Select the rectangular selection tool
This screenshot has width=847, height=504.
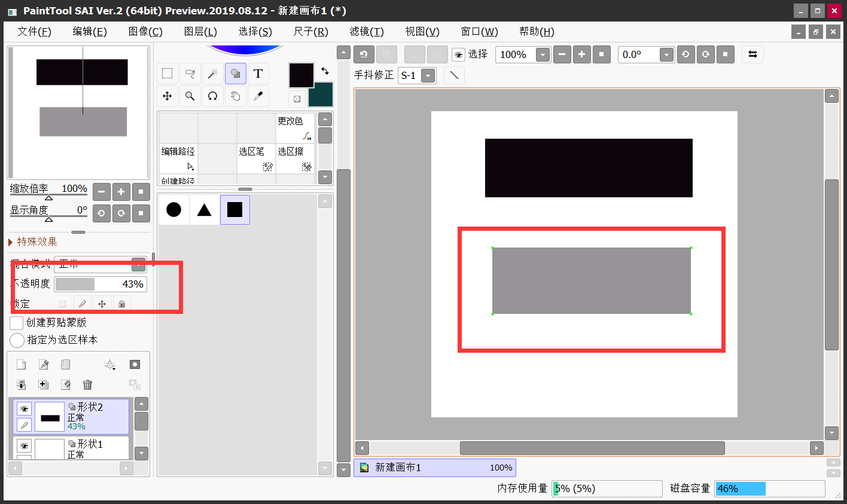click(167, 74)
